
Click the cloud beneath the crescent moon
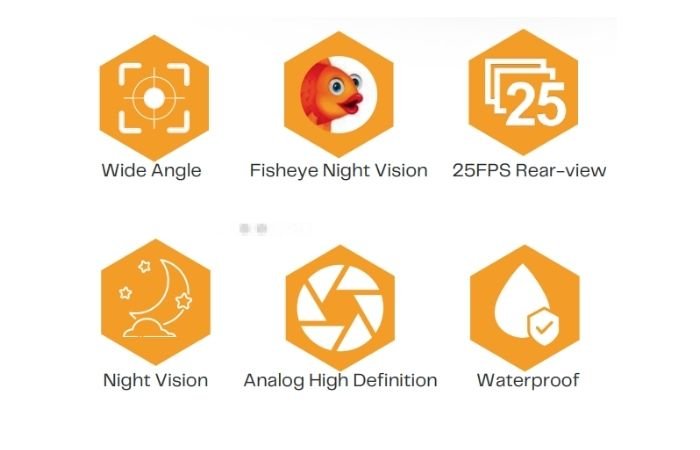pos(149,328)
